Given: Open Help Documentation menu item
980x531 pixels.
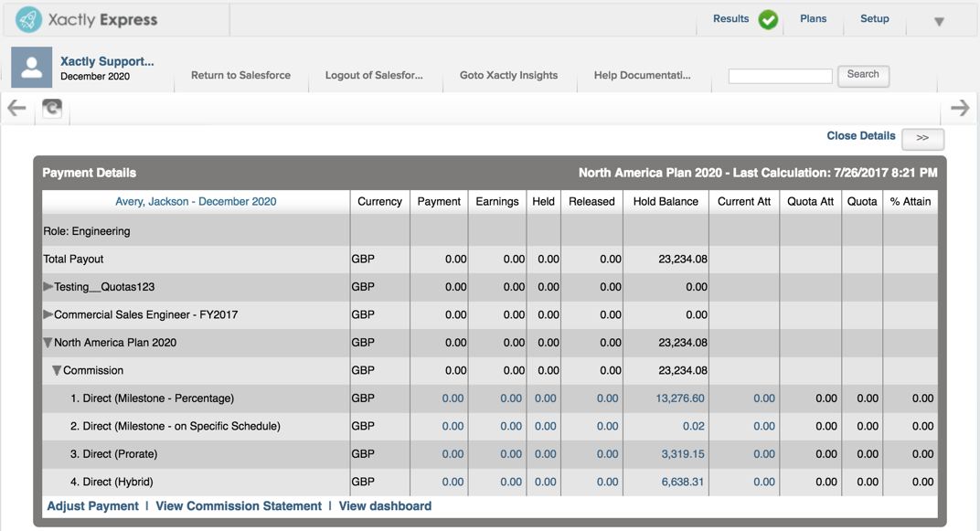Looking at the screenshot, I should tap(642, 75).
